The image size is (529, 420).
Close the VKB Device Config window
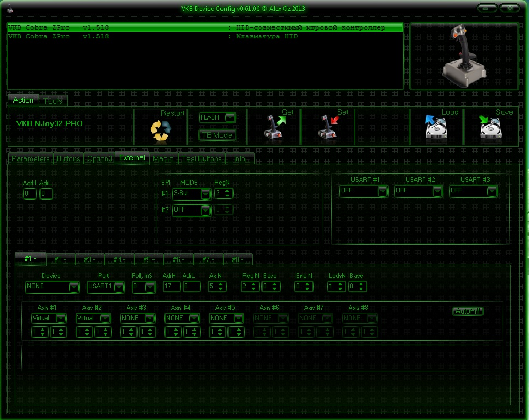[x=510, y=8]
